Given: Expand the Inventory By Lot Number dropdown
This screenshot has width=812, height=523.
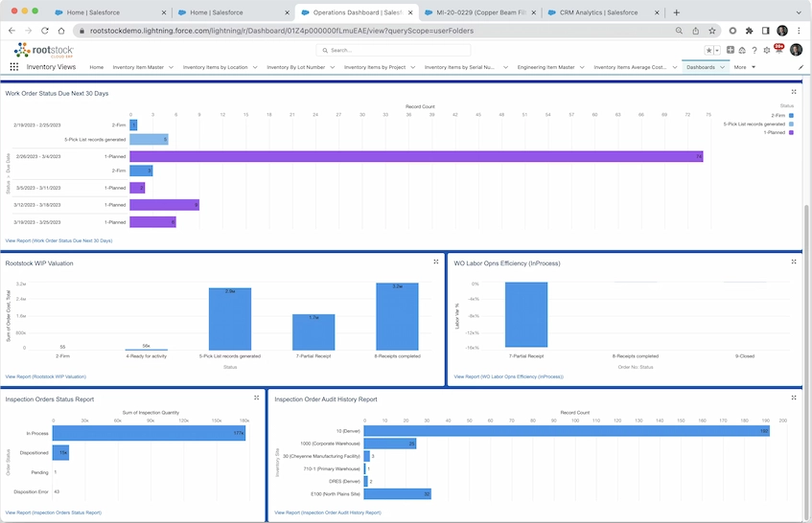Looking at the screenshot, I should click(x=332, y=67).
